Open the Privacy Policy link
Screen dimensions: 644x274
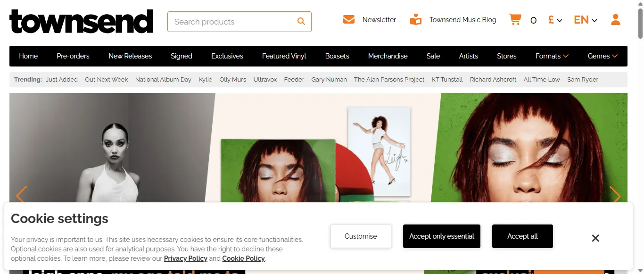[185, 258]
